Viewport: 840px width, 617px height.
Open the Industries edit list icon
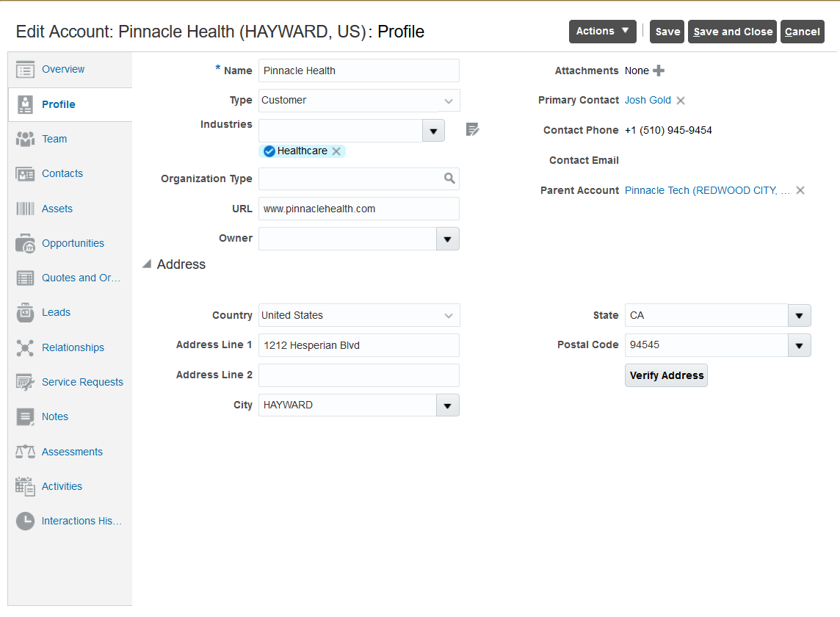pyautogui.click(x=473, y=130)
